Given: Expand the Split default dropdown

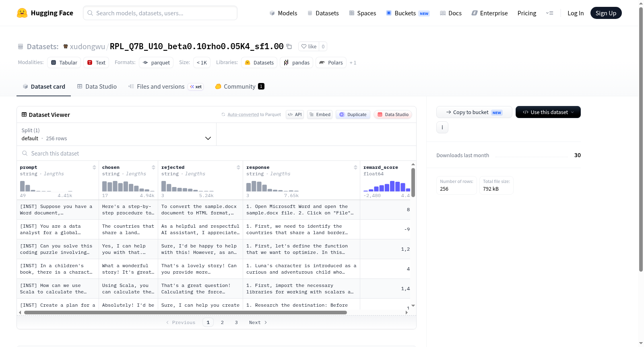Looking at the screenshot, I should pos(117,134).
